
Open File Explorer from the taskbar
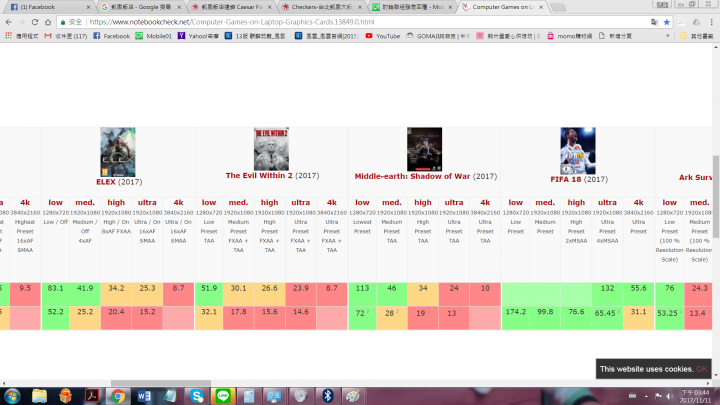39,396
